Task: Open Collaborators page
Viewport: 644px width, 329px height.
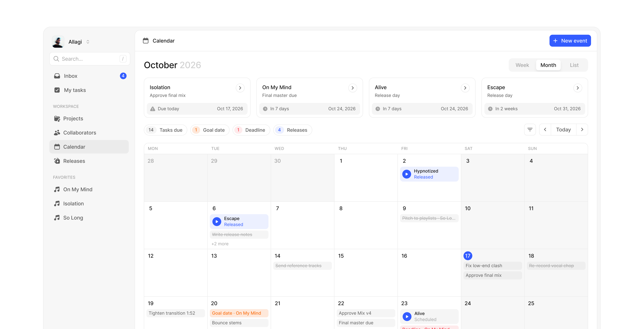Action: pos(89,133)
